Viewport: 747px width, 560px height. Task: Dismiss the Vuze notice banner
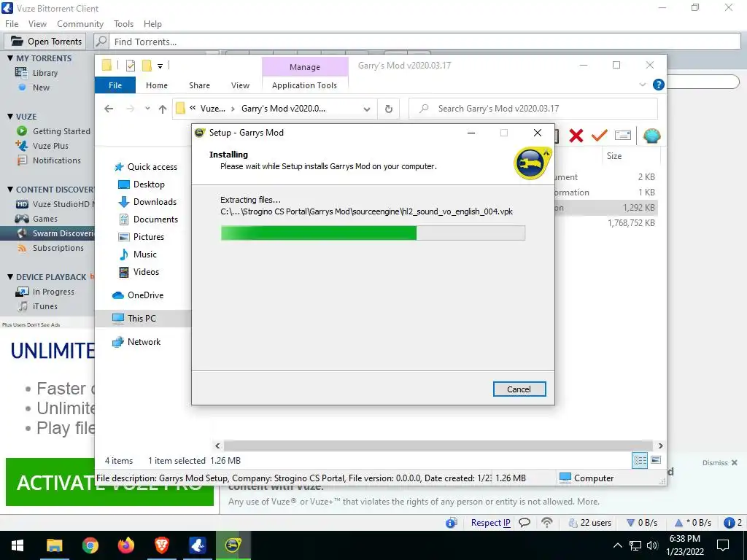click(720, 463)
